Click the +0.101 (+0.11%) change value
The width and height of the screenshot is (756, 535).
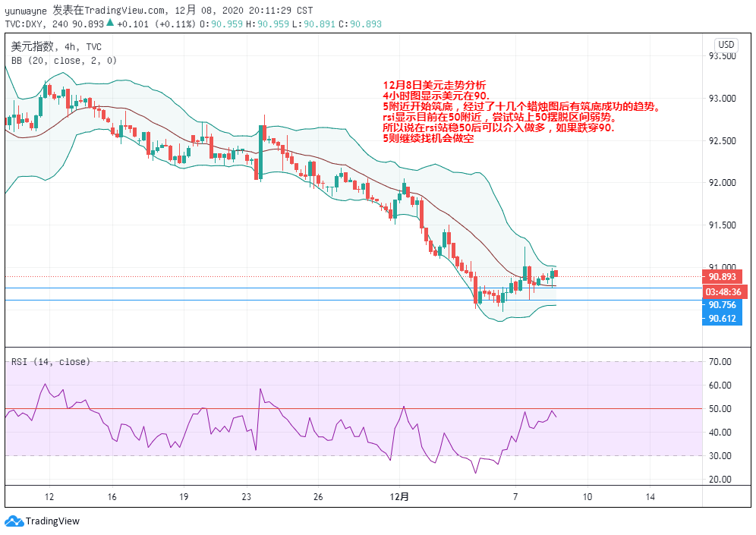pos(156,24)
